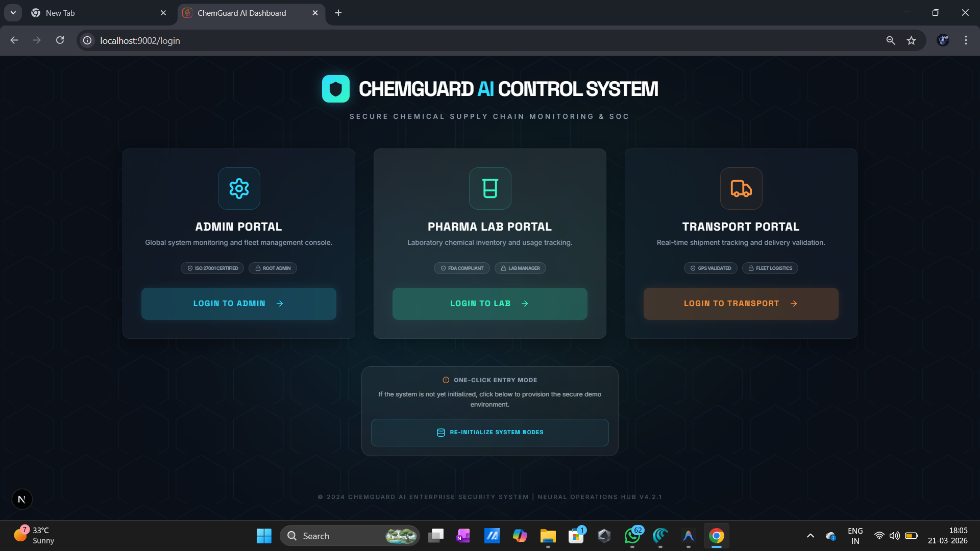Click the One-Click Entry Mode heading
Viewport: 980px width, 551px height.
496,380
